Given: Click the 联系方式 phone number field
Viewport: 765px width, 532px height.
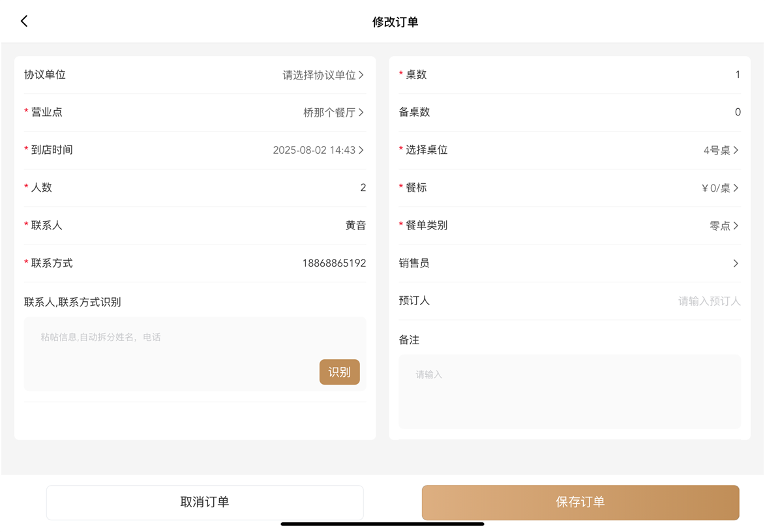Looking at the screenshot, I should (333, 263).
